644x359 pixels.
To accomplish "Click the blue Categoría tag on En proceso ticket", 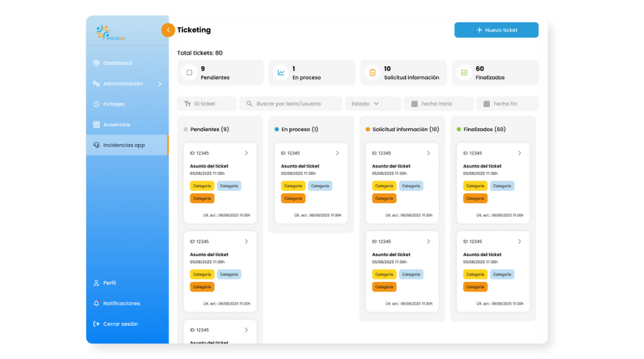I will point(320,186).
